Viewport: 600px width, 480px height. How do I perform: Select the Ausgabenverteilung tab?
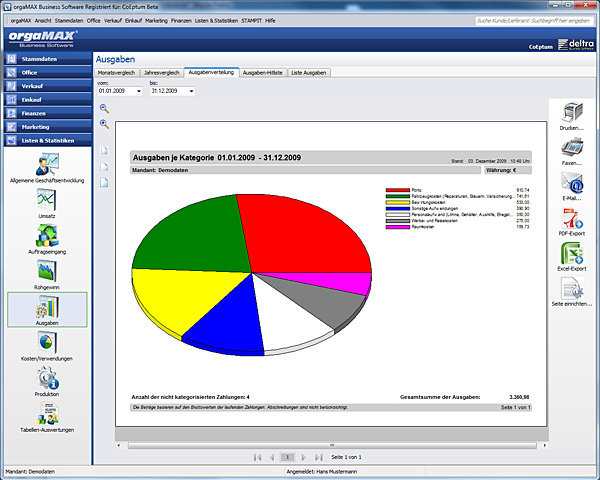pyautogui.click(x=211, y=72)
